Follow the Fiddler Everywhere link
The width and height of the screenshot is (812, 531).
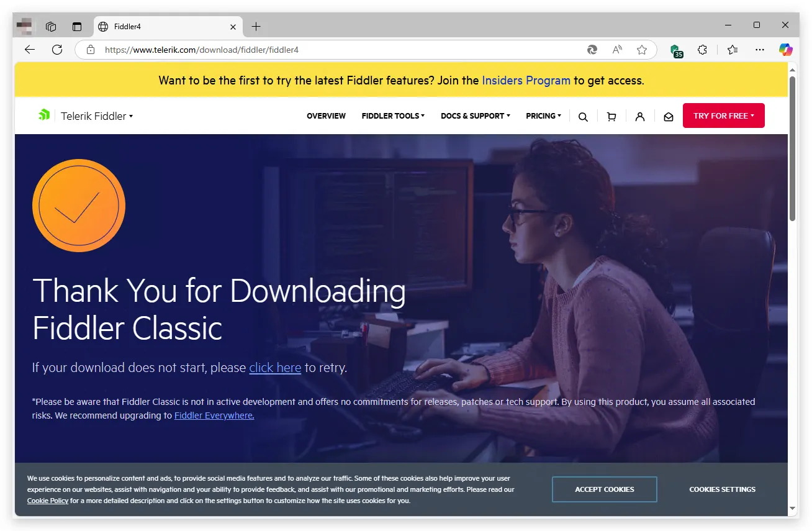pos(214,415)
